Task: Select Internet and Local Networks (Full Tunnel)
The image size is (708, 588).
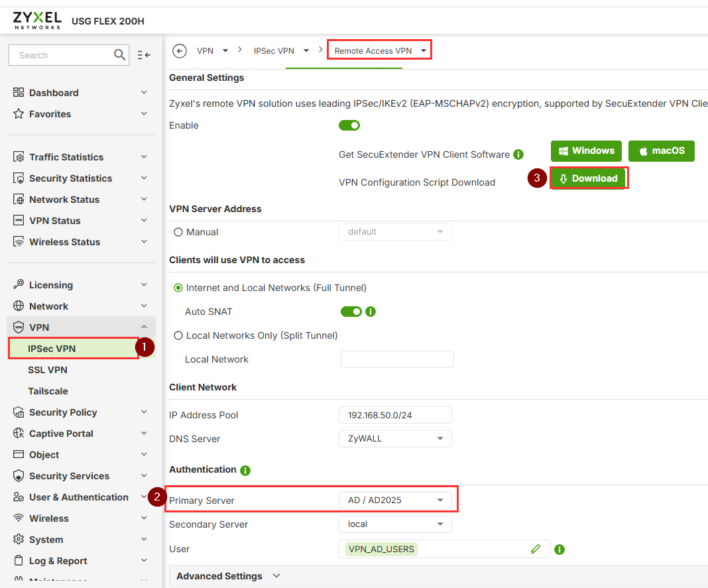Action: click(x=178, y=288)
